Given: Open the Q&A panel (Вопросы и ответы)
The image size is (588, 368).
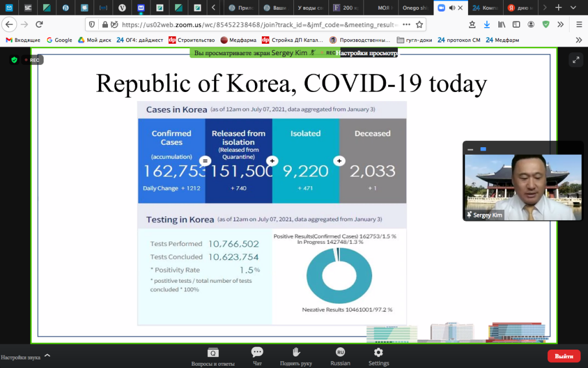Looking at the screenshot, I should [x=212, y=356].
